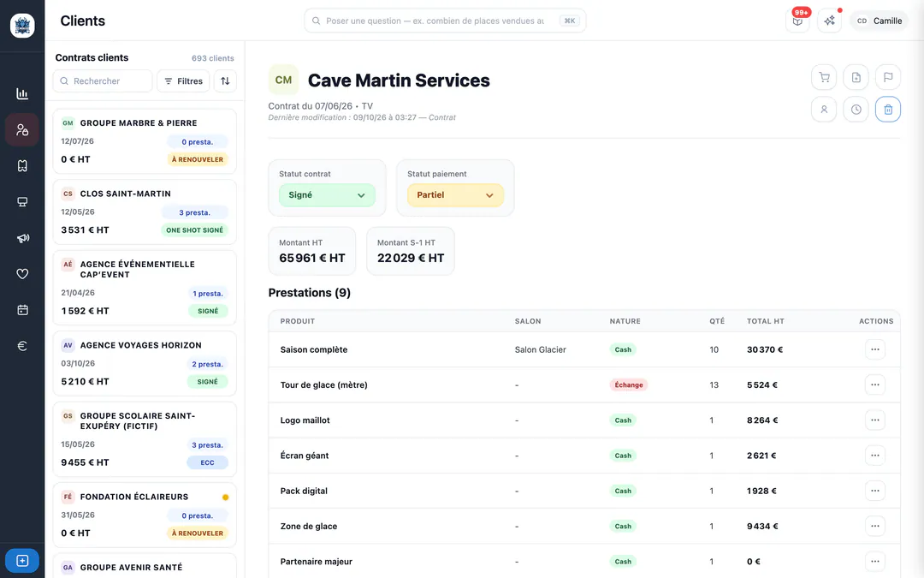Open actions menu for Partenaire majeur

[875, 562]
